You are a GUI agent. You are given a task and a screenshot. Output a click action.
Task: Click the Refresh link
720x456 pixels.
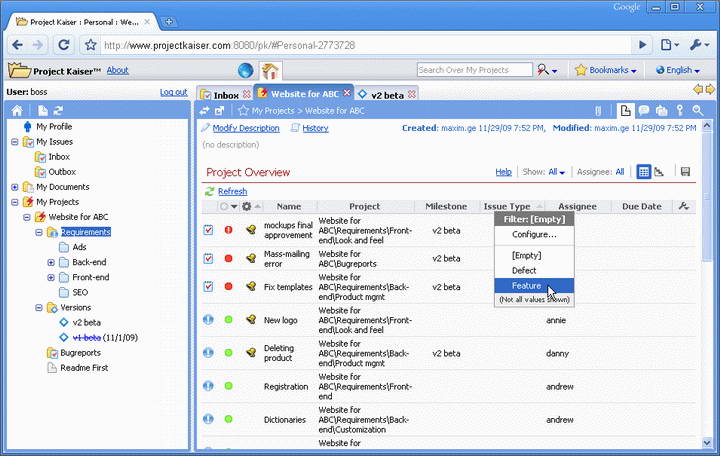[232, 191]
